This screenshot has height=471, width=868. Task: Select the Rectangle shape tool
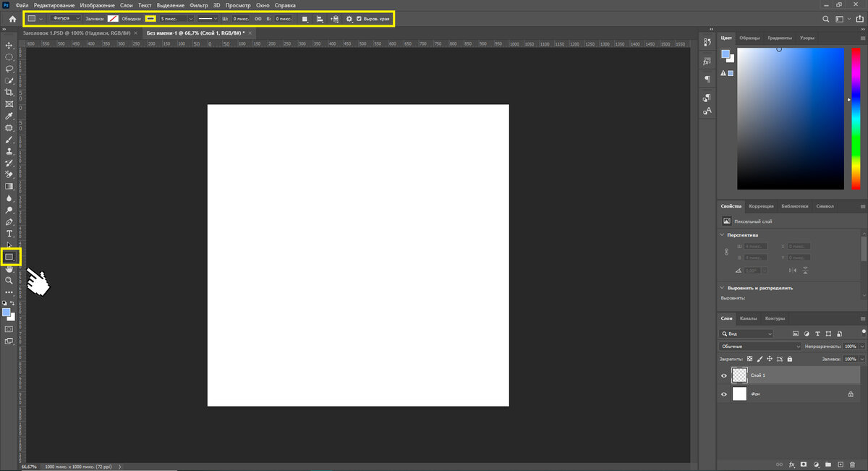pos(10,256)
